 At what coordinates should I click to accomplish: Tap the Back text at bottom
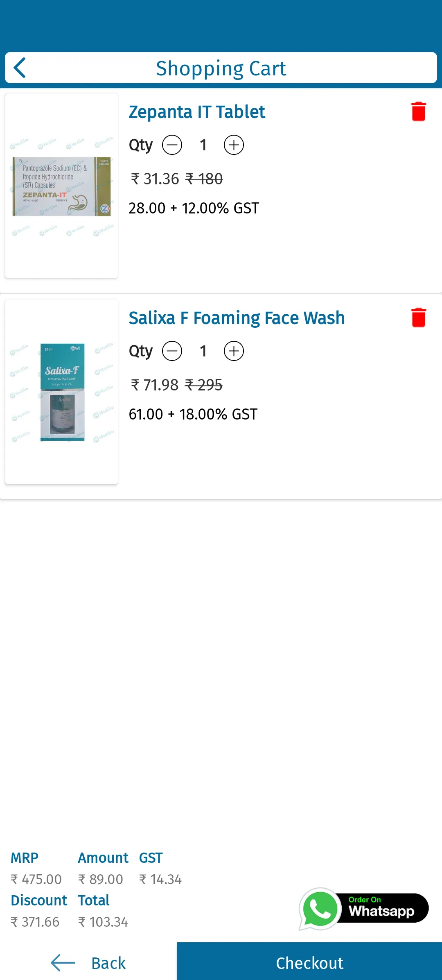108,963
